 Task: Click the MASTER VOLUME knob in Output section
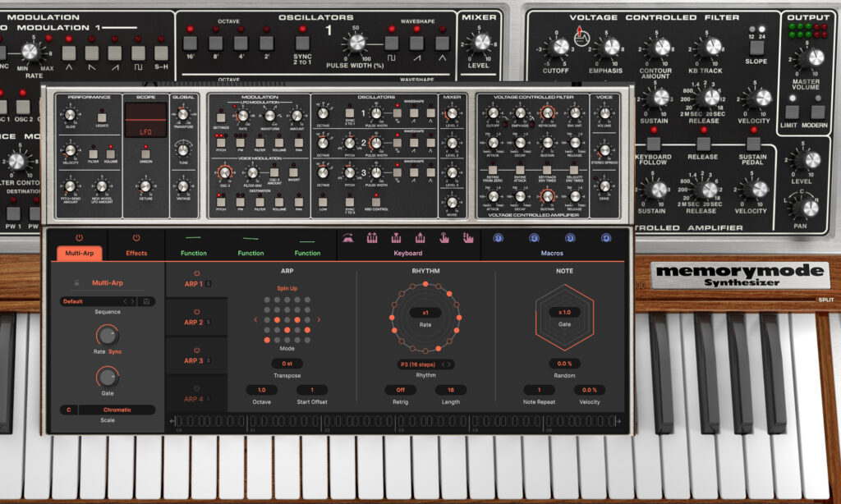(815, 57)
